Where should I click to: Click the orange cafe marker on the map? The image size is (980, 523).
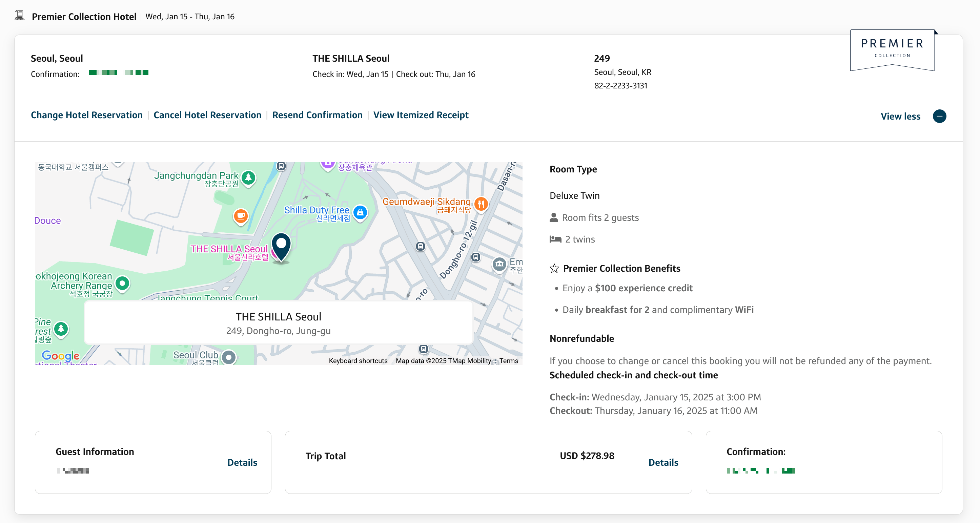pos(241,216)
